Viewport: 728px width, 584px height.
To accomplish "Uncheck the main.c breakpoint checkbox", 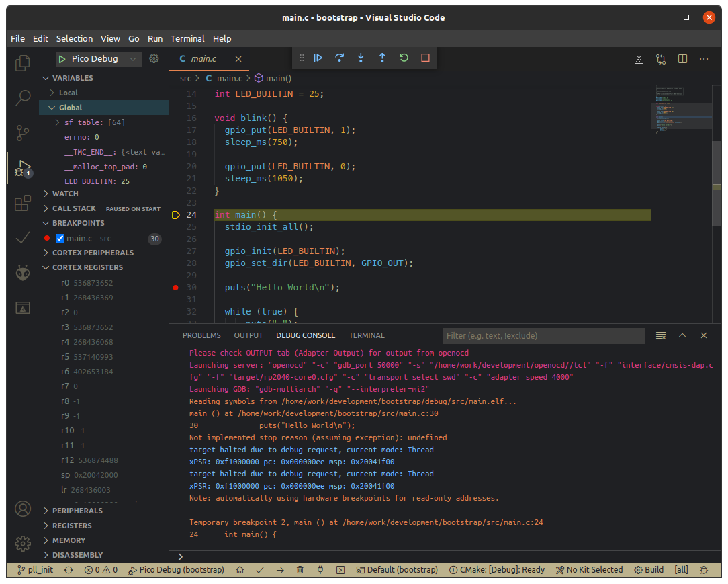I will click(x=60, y=239).
